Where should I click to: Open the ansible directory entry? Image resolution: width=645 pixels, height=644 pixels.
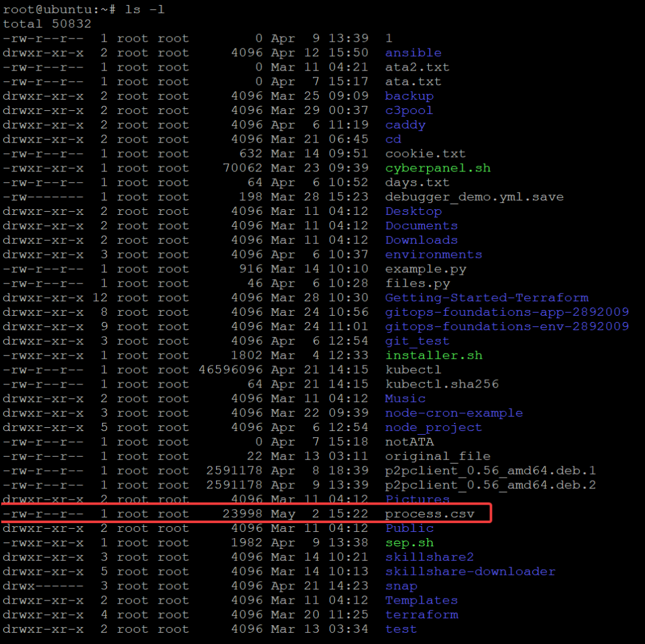pyautogui.click(x=413, y=53)
